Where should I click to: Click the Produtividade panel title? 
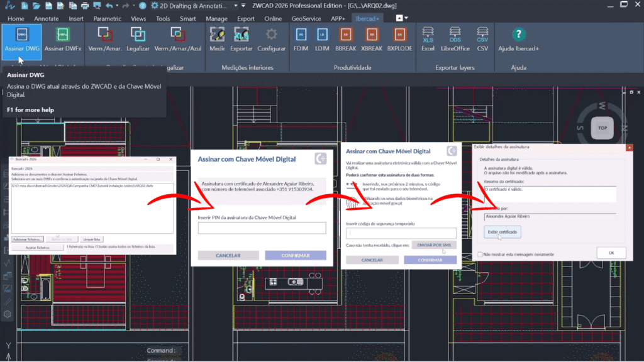pyautogui.click(x=352, y=68)
